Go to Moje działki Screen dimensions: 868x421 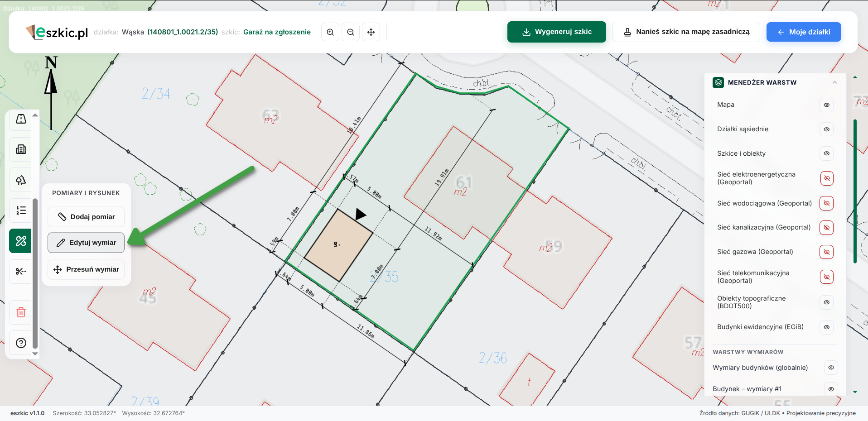pyautogui.click(x=804, y=32)
